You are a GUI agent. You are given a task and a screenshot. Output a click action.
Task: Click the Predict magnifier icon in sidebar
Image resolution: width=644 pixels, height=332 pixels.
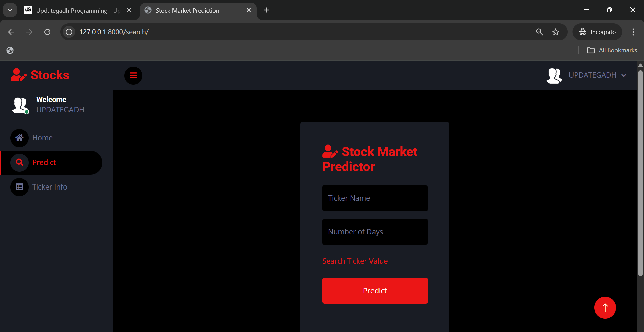click(x=19, y=162)
